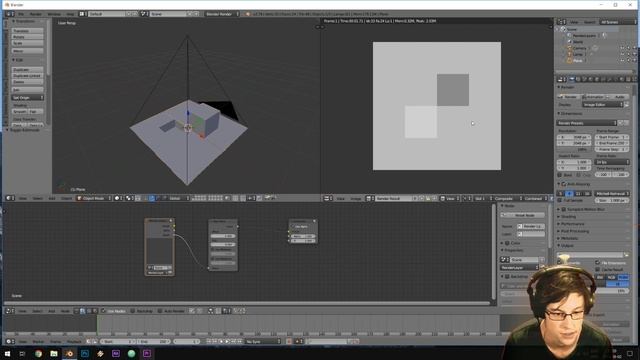Viewport: 640px width, 360px height.
Task: Toggle the Auto Render checkbox
Action: pos(160,311)
